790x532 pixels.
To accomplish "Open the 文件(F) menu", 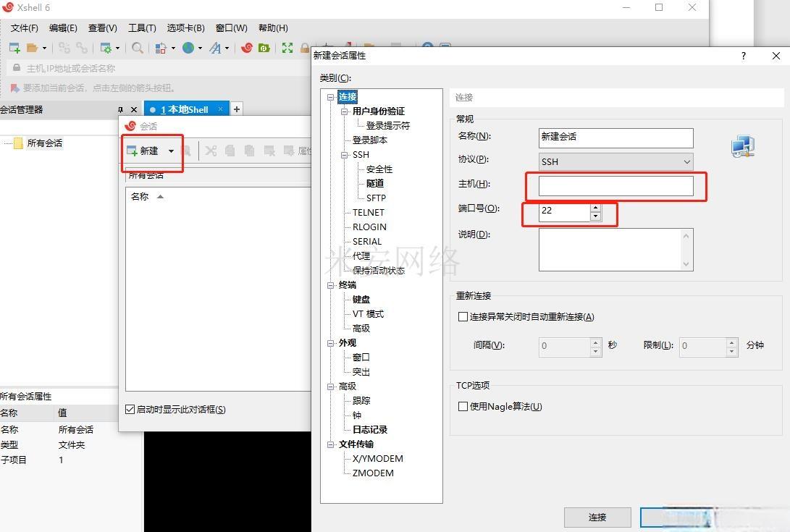I will point(24,28).
